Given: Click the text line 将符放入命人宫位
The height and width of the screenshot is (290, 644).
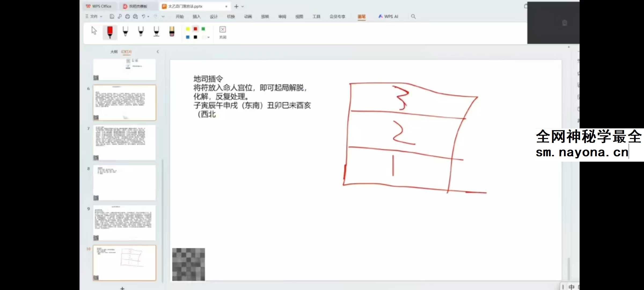Looking at the screenshot, I should pos(223,88).
